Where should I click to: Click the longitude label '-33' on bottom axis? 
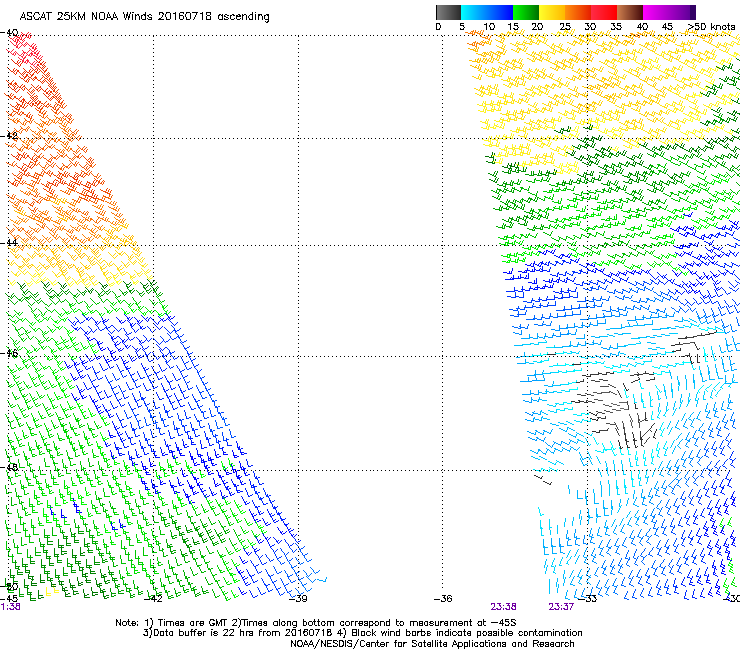[x=588, y=599]
